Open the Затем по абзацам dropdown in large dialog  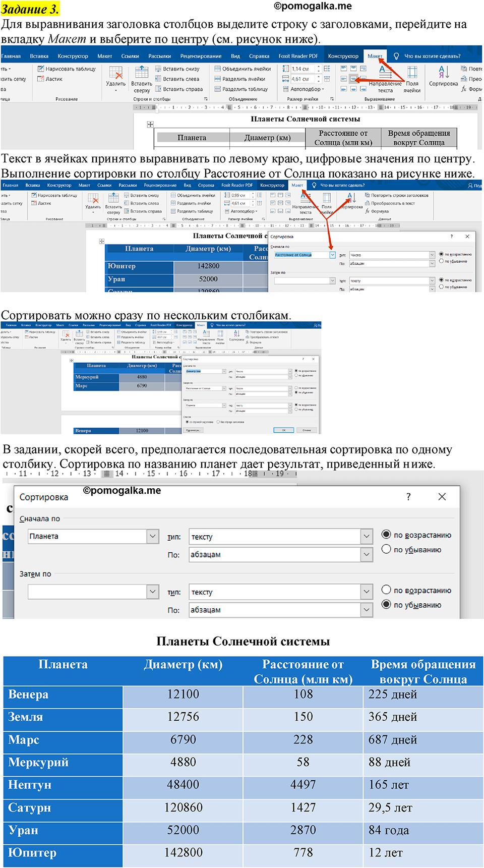coord(367,610)
